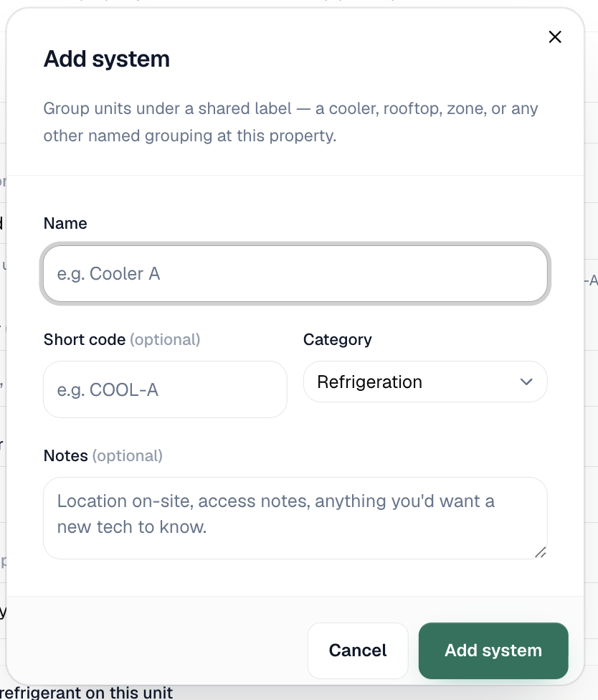Confirm with the green Add system button
This screenshot has height=700, width=598.
click(x=493, y=651)
